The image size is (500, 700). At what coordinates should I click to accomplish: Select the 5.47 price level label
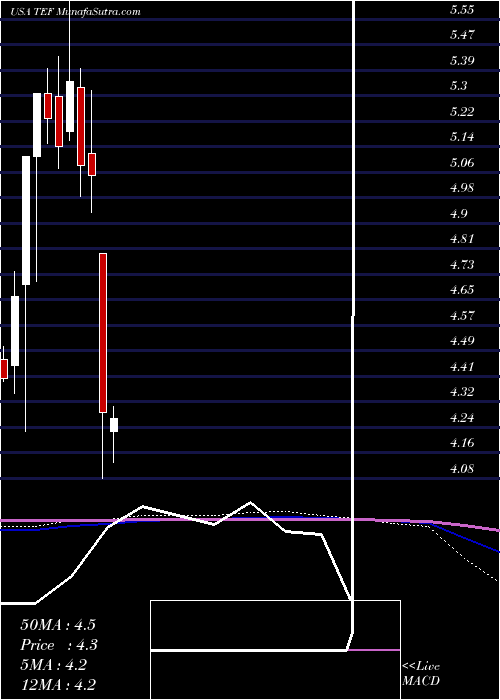[x=461, y=34]
